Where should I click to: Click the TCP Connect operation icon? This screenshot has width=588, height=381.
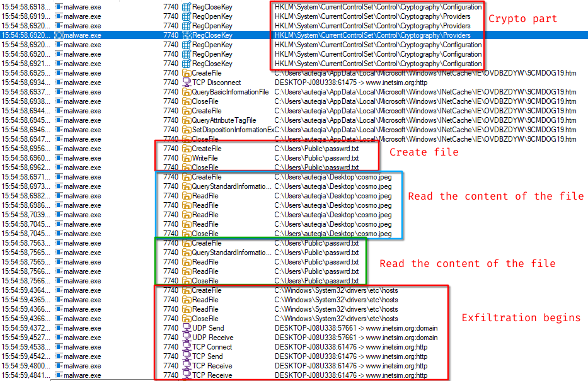coord(187,347)
